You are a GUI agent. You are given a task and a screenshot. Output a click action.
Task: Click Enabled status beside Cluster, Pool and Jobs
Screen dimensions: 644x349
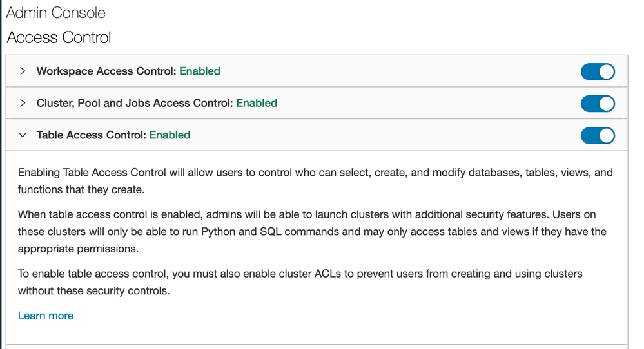coord(257,103)
